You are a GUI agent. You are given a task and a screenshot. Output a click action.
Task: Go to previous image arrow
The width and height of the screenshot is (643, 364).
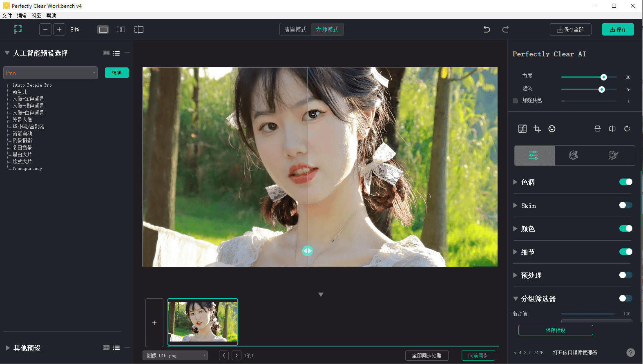click(x=224, y=355)
